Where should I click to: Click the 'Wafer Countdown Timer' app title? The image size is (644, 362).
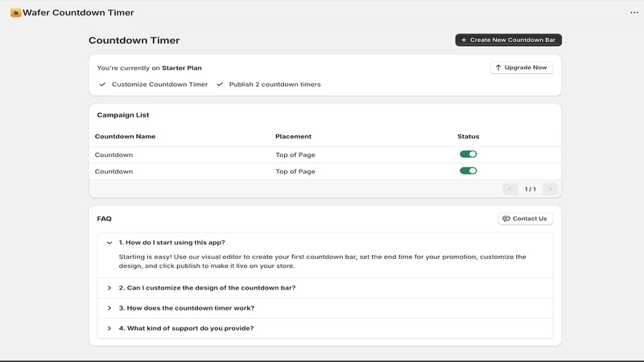pyautogui.click(x=78, y=13)
